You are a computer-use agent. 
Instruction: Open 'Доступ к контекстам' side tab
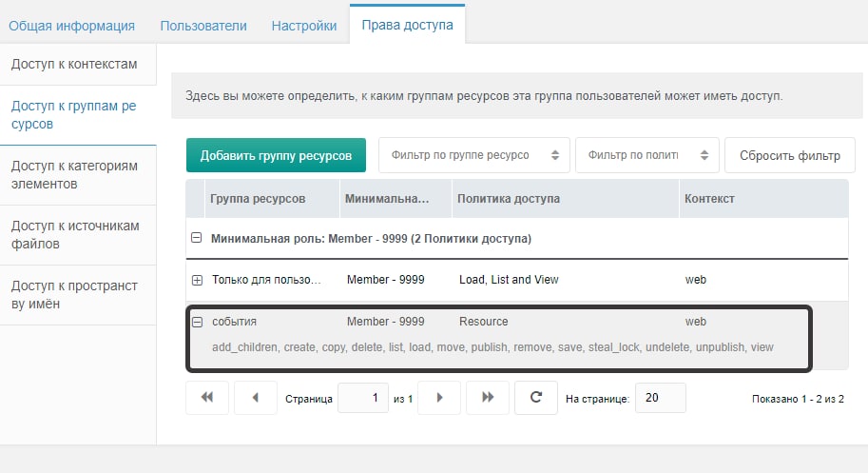(x=78, y=65)
